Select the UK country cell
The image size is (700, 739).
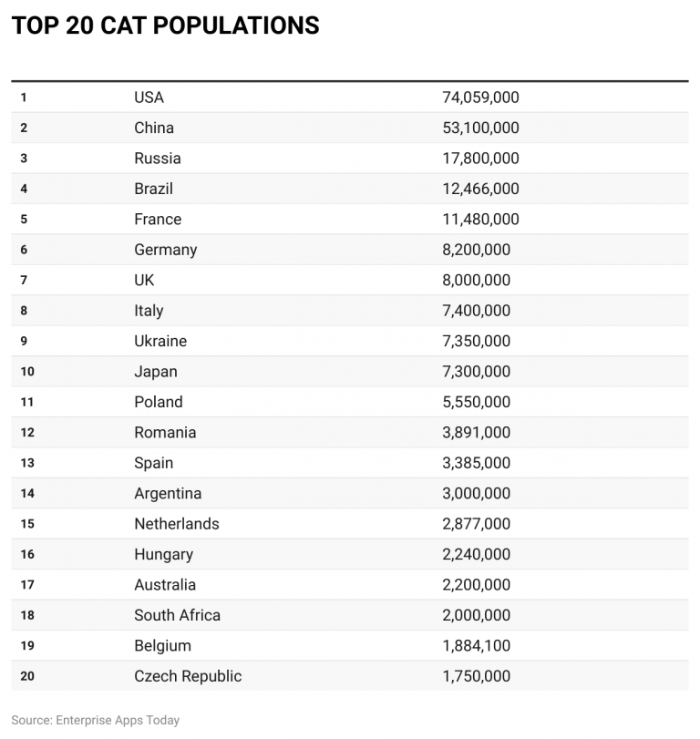144,281
